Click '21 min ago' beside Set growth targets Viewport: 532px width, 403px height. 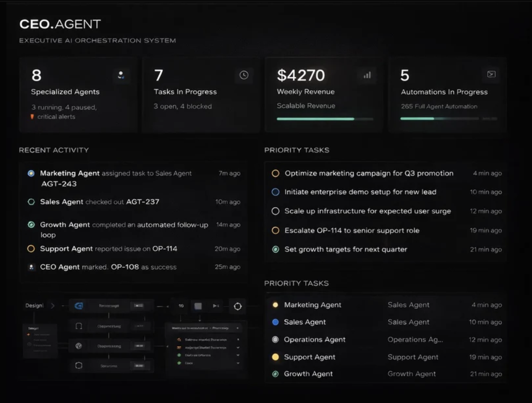click(x=486, y=249)
